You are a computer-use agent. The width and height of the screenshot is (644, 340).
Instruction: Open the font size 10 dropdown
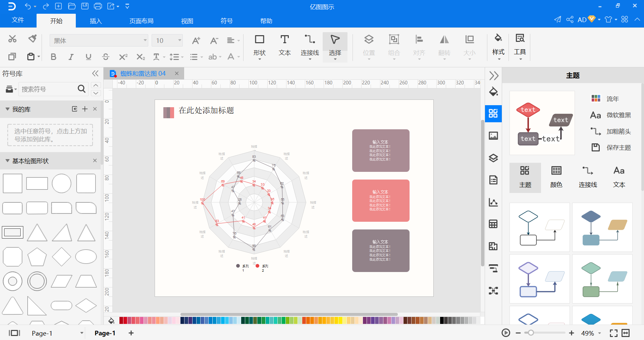coord(180,41)
